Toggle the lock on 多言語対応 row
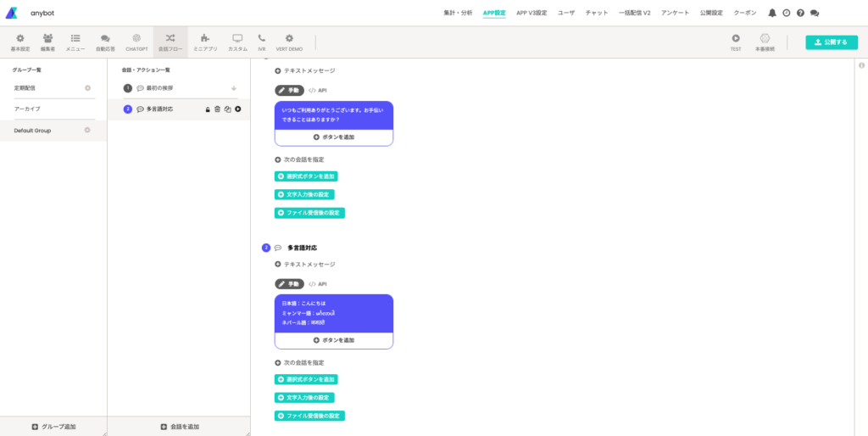This screenshot has height=436, width=868. (x=207, y=109)
